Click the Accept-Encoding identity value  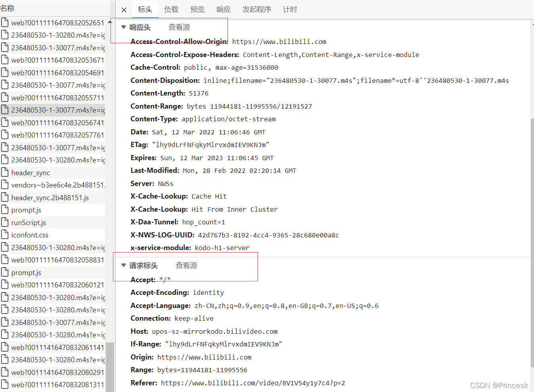pos(208,293)
